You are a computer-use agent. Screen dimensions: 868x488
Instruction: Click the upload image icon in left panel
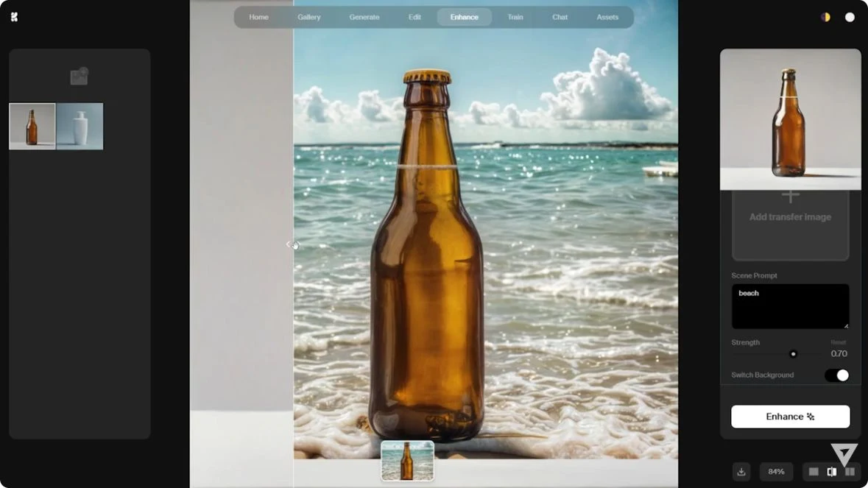(x=80, y=77)
